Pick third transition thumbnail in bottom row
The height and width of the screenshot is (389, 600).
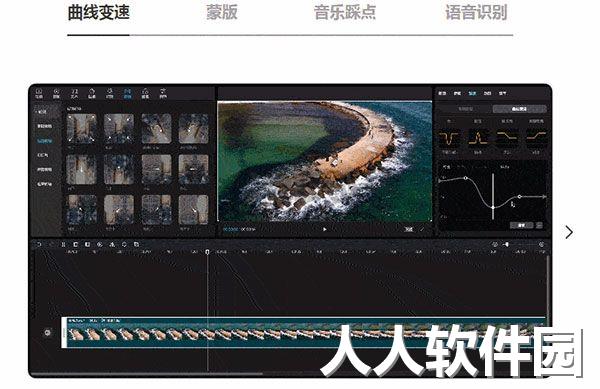[x=157, y=210]
